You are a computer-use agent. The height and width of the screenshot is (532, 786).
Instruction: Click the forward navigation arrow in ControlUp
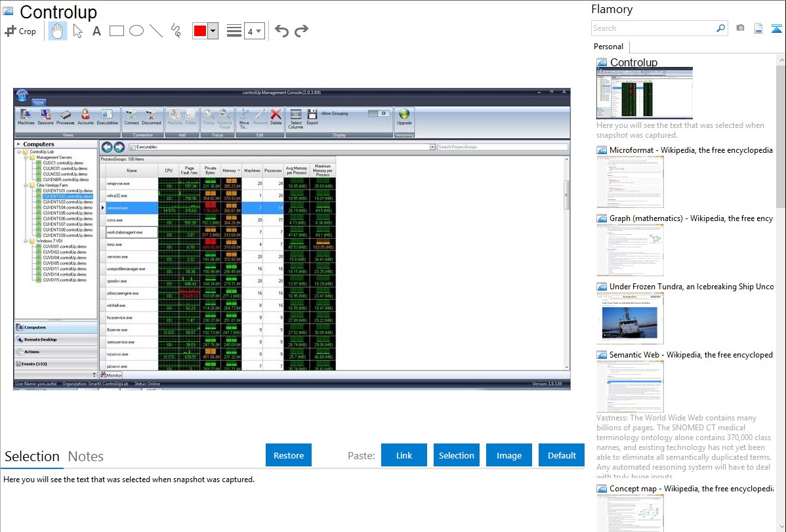tap(119, 147)
